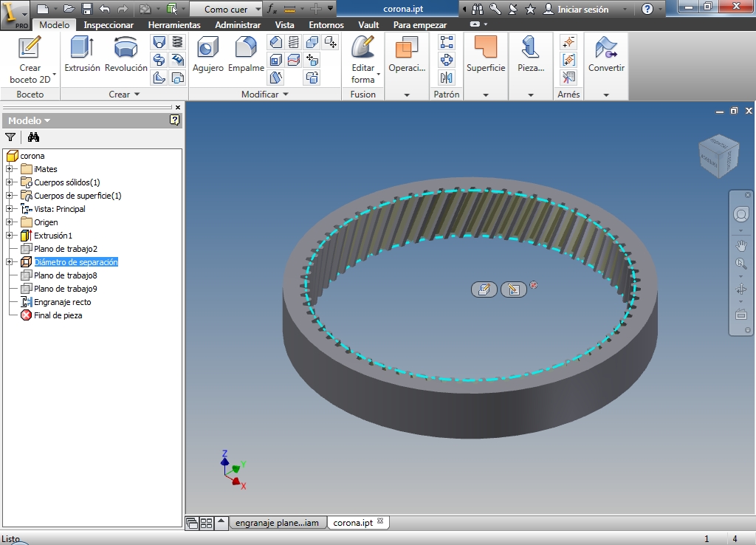
Task: Click Iniciar sesión sign-in button
Action: point(583,10)
